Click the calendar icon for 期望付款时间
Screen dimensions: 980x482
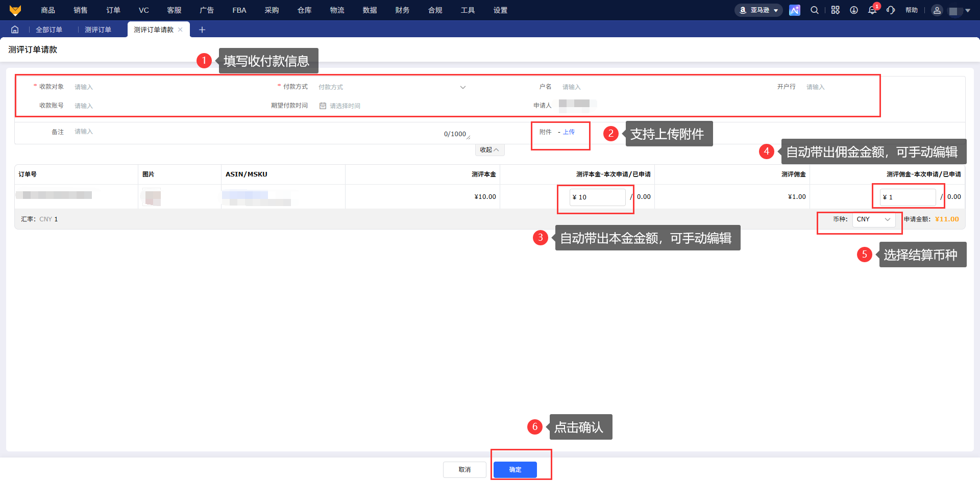coord(323,106)
